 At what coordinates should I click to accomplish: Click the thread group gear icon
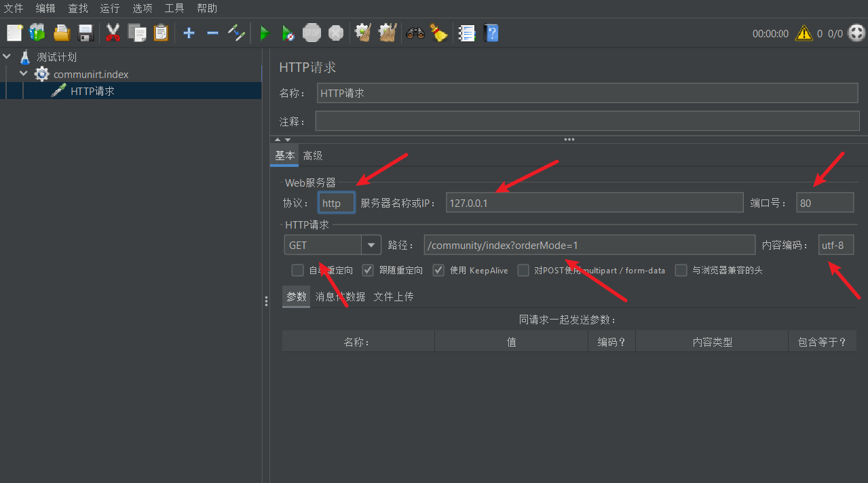42,74
